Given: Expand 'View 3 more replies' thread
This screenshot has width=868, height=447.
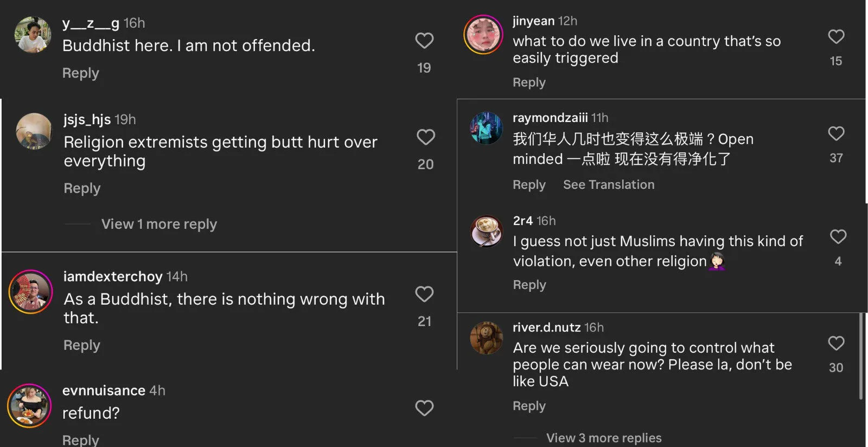Looking at the screenshot, I should pos(604,438).
